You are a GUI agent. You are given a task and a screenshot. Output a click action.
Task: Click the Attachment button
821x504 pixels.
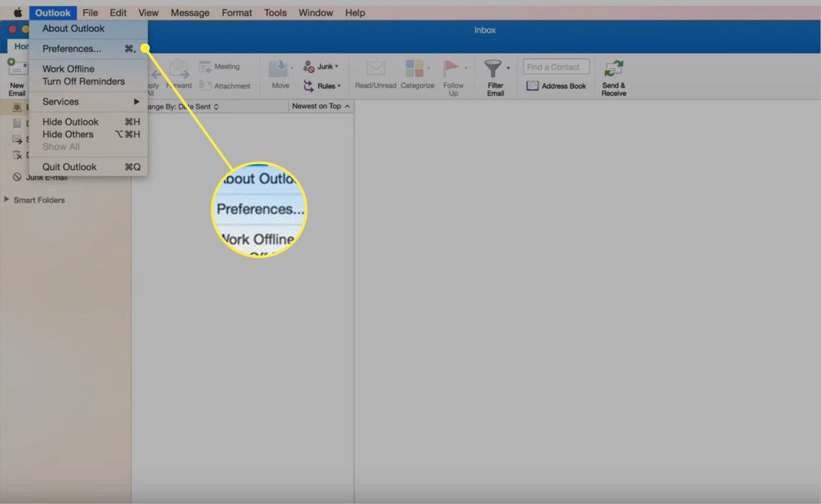225,86
